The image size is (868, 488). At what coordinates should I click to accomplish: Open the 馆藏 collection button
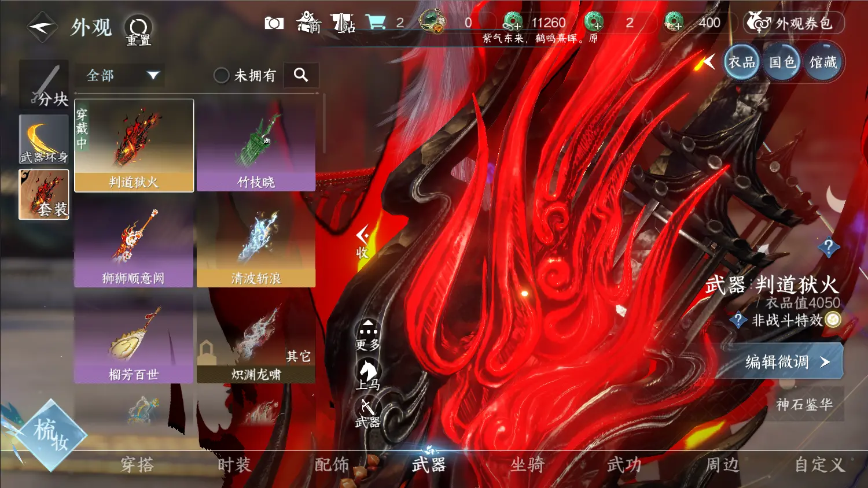[823, 62]
